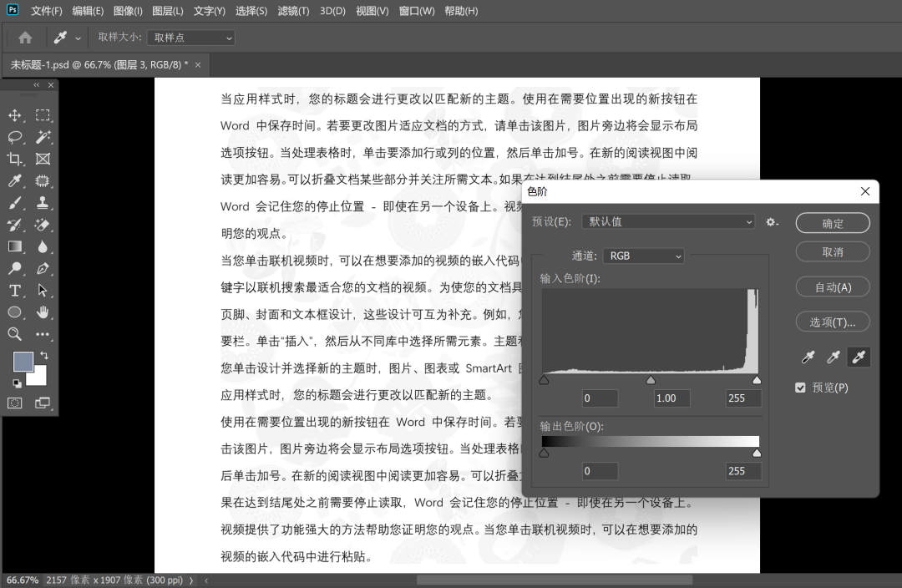
Task: Click the Levels settings gear icon
Action: 772,222
